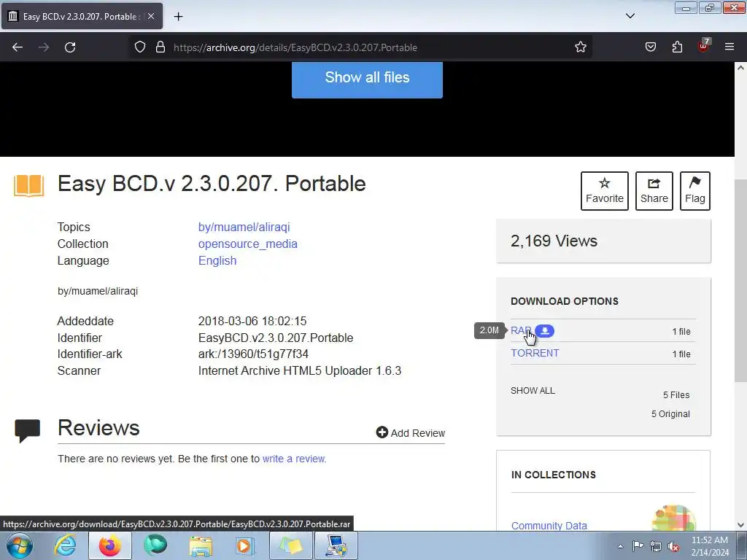
Task: Mark this item as Favorite
Action: point(605,191)
